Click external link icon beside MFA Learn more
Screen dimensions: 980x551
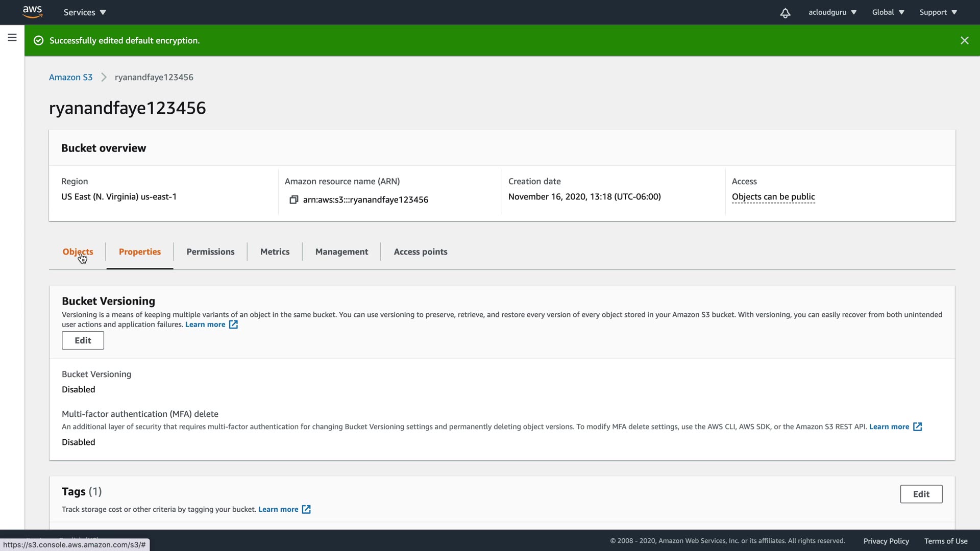917,427
